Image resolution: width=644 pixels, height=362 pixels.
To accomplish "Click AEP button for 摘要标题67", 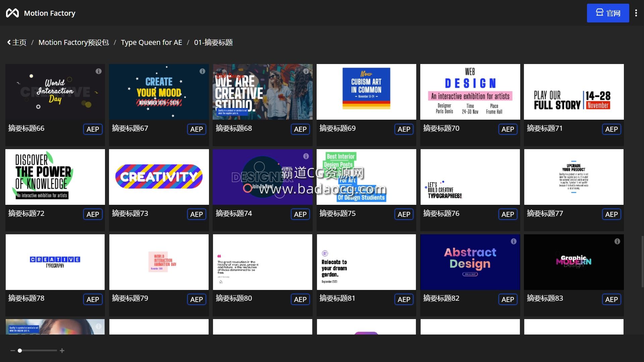I will point(196,129).
